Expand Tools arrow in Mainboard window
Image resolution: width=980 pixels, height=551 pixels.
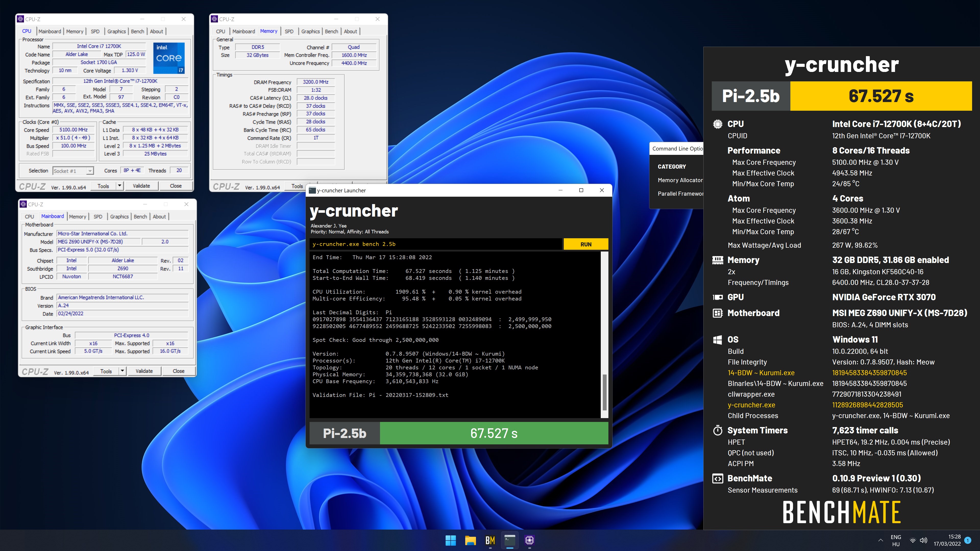point(122,371)
